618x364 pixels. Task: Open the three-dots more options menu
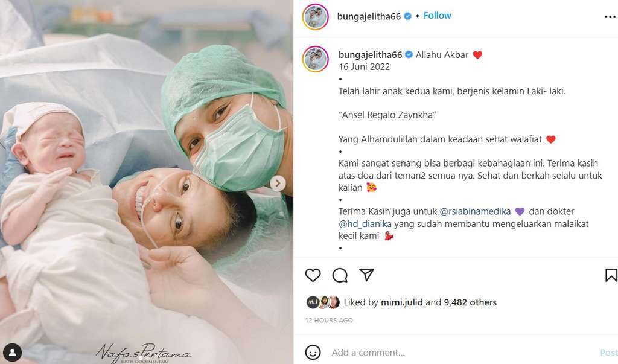[610, 16]
